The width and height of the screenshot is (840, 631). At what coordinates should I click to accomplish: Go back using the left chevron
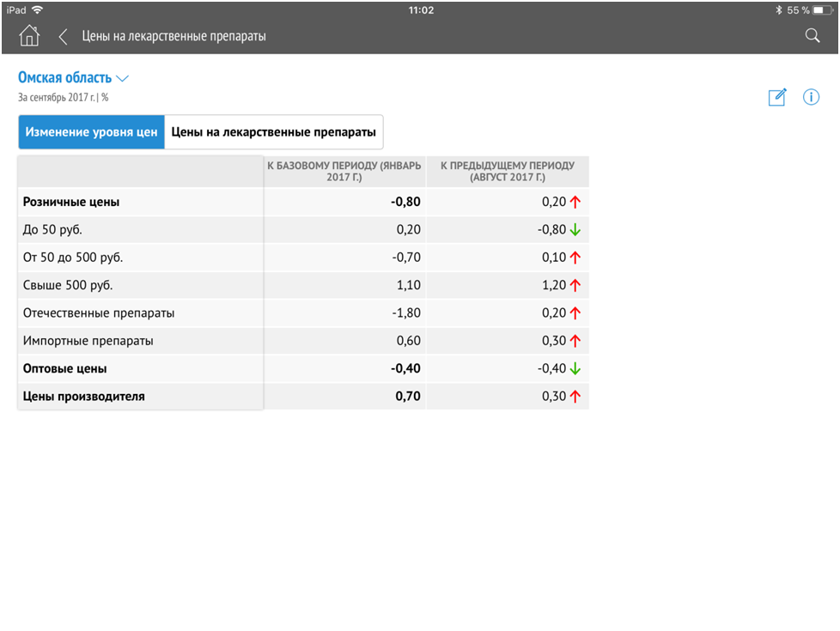pyautogui.click(x=63, y=36)
